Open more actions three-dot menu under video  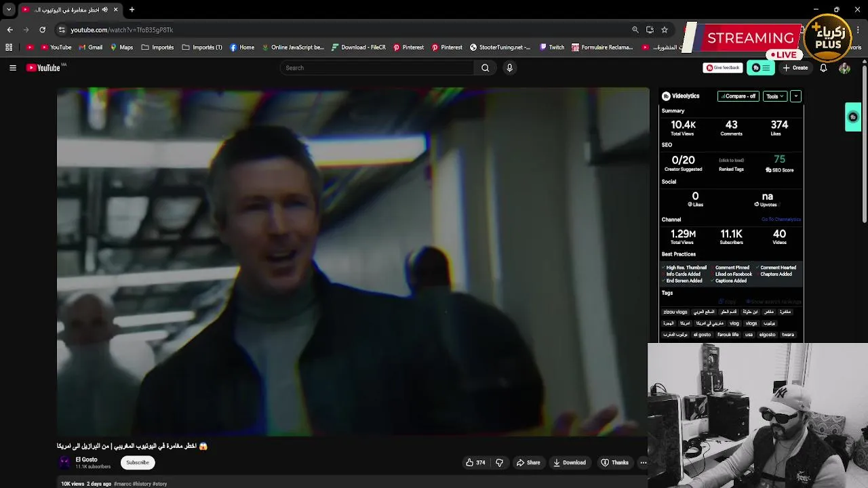644,462
